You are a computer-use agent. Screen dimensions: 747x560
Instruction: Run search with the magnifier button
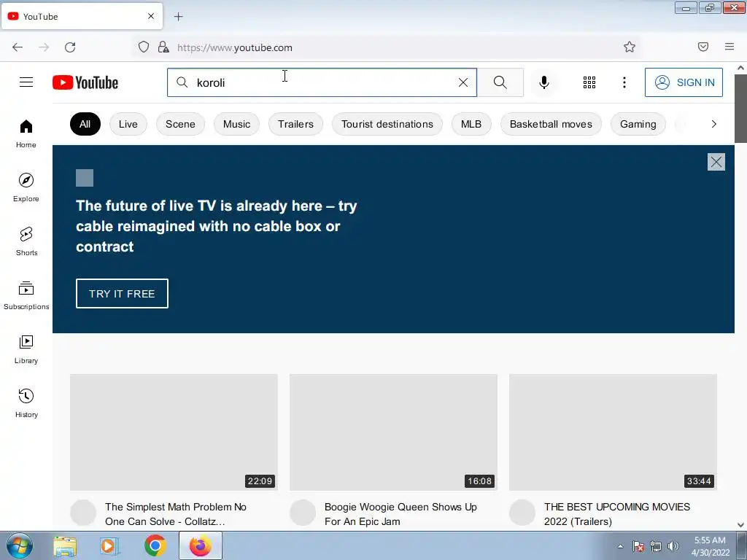[500, 82]
